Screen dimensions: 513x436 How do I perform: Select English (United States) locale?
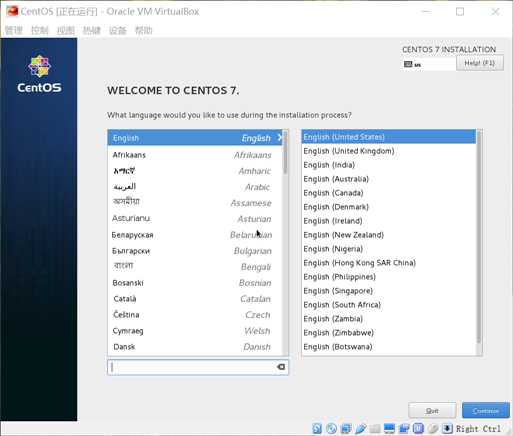coord(389,137)
